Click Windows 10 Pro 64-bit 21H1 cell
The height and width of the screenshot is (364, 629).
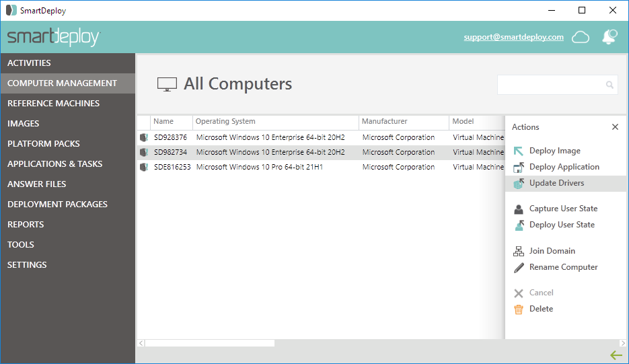click(x=260, y=168)
